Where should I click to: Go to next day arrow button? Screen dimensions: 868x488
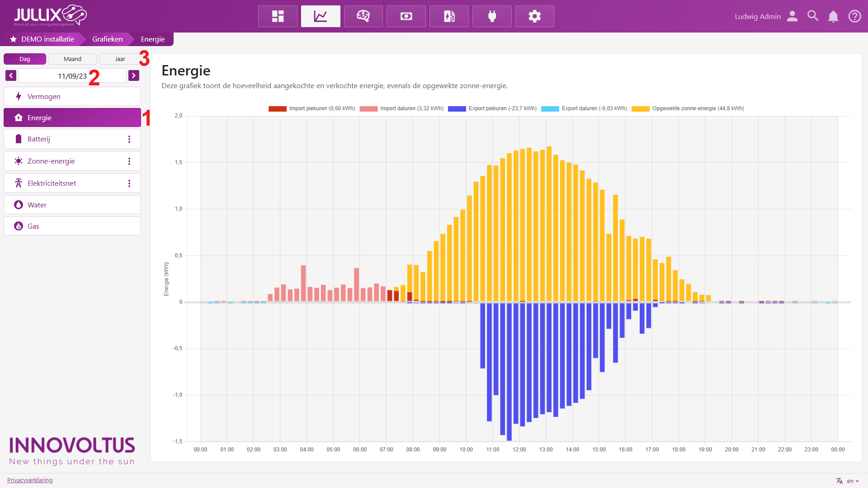[133, 75]
